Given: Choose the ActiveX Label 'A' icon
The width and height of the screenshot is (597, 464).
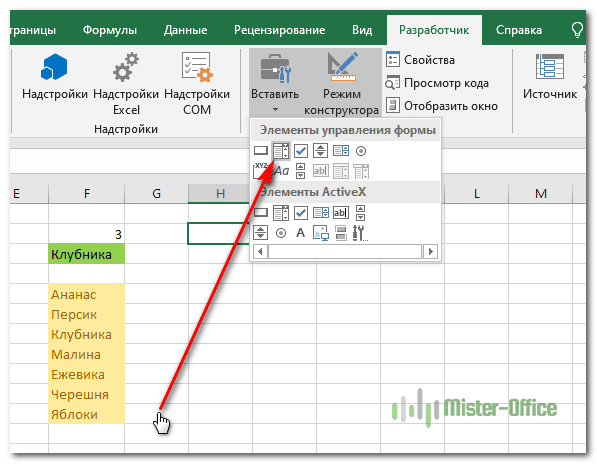Looking at the screenshot, I should (300, 233).
